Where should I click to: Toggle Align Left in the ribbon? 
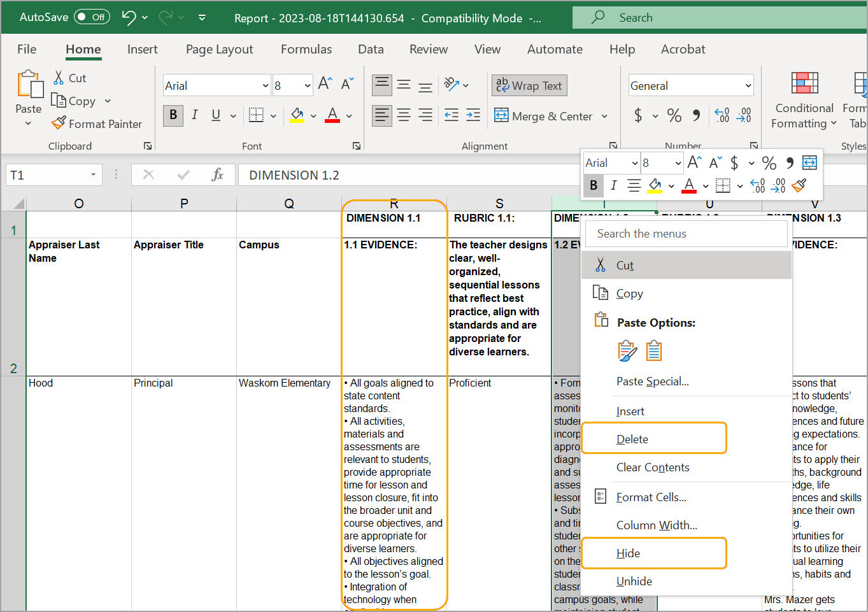[382, 115]
